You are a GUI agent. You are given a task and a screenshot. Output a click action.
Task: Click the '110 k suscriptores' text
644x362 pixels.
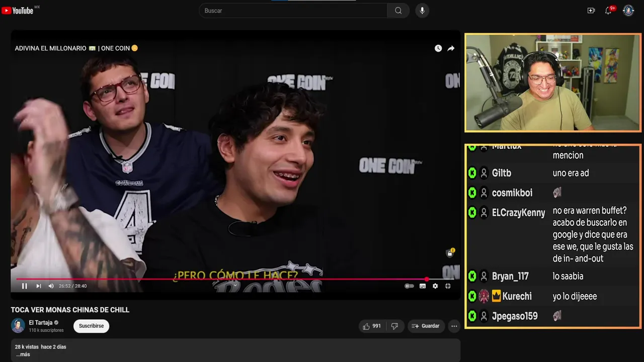click(x=46, y=330)
